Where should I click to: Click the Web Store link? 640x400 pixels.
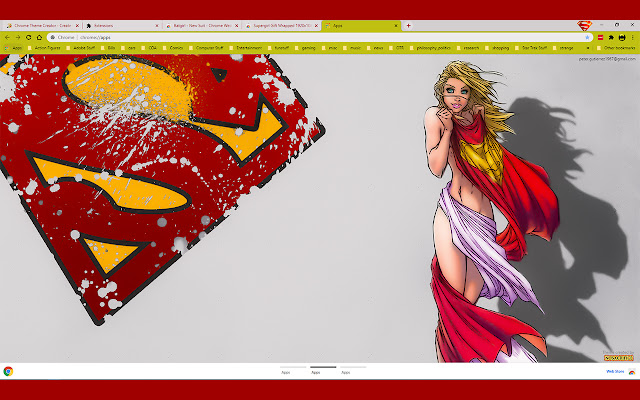[x=615, y=371]
